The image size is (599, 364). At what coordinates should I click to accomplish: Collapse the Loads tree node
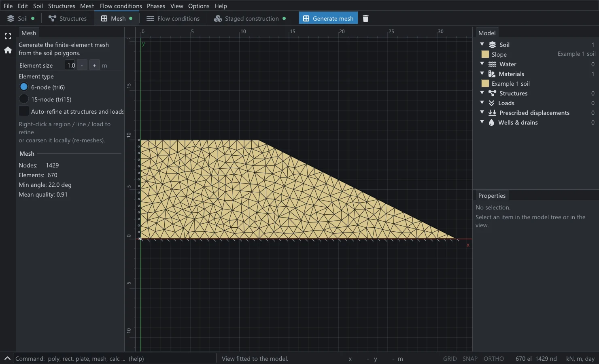coord(482,102)
